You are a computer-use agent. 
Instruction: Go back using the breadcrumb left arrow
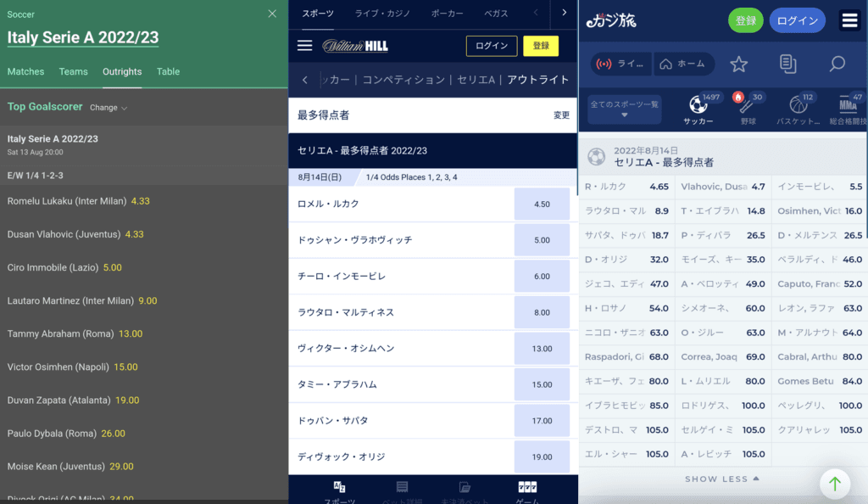tap(305, 80)
